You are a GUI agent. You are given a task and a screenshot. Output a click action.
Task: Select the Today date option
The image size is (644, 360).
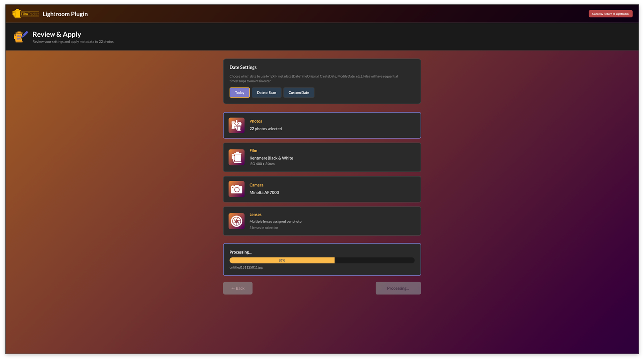(239, 93)
